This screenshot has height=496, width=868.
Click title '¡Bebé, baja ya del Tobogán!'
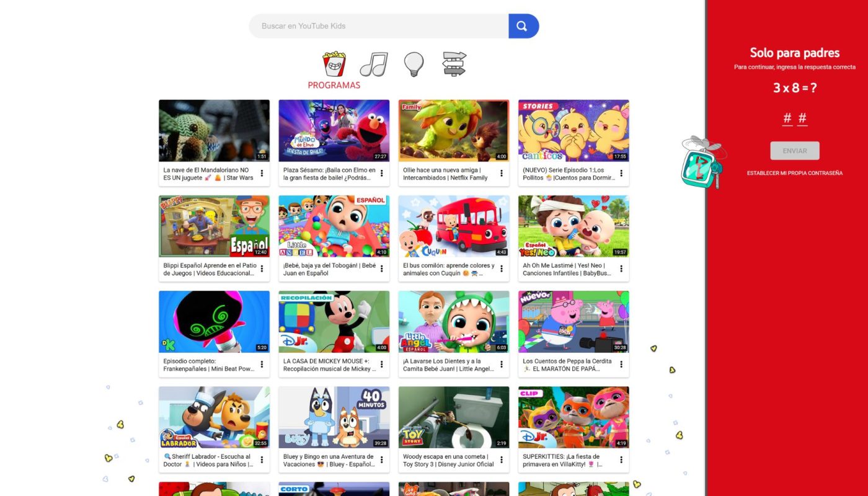(329, 269)
